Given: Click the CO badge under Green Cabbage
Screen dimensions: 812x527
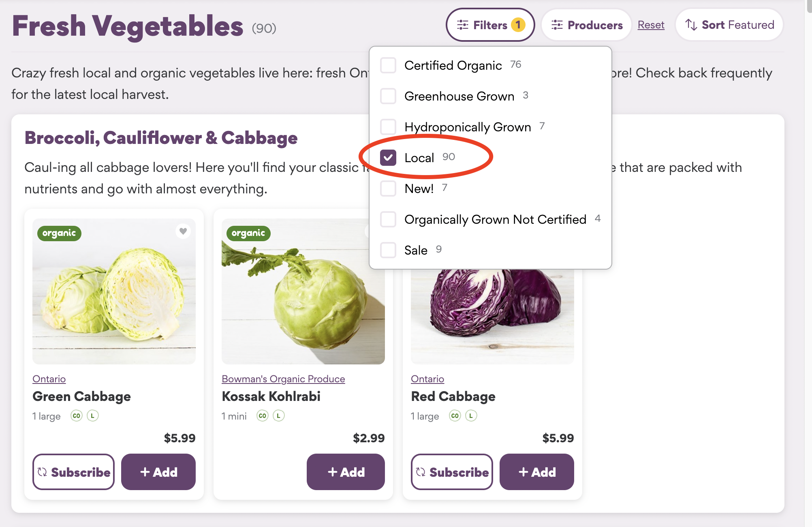Looking at the screenshot, I should 77,416.
